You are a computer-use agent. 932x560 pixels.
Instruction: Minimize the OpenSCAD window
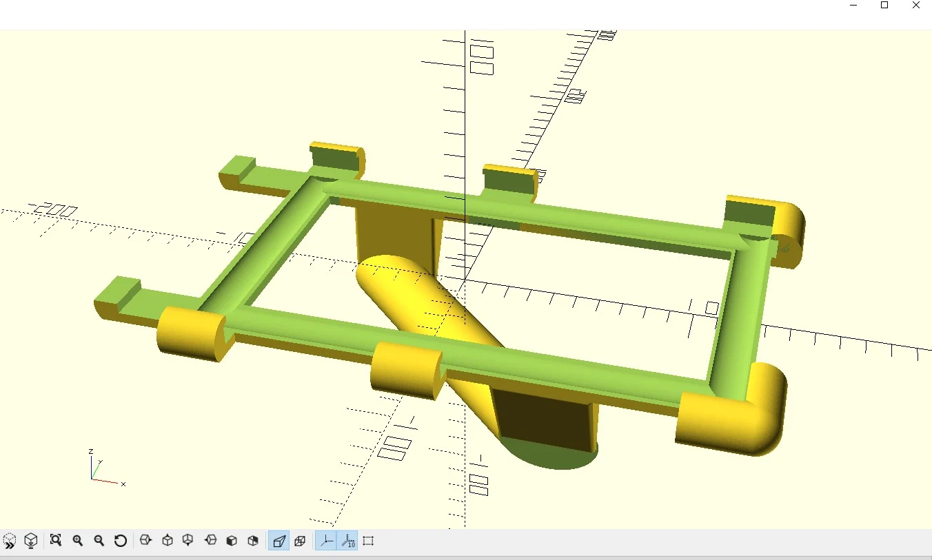tap(853, 6)
